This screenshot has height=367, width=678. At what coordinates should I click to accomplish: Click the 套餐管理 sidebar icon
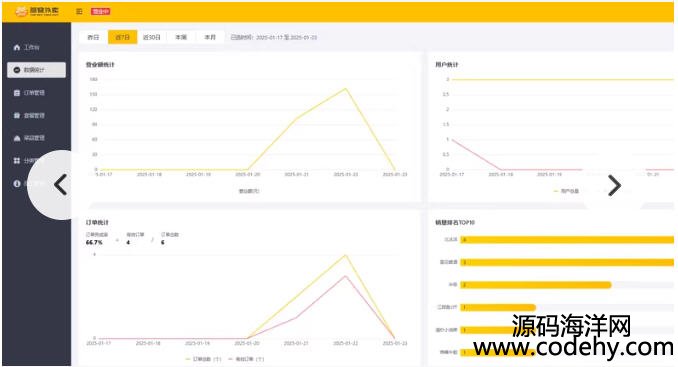pos(17,115)
